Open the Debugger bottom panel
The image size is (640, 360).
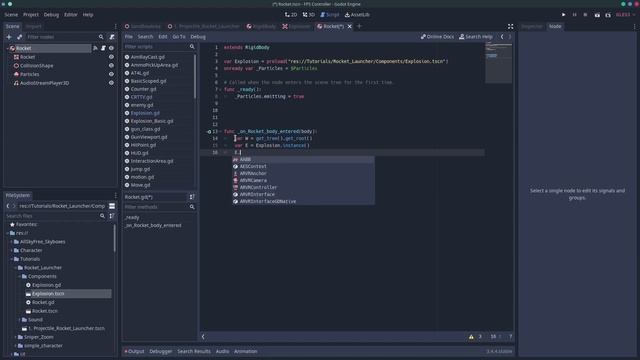coord(161,351)
